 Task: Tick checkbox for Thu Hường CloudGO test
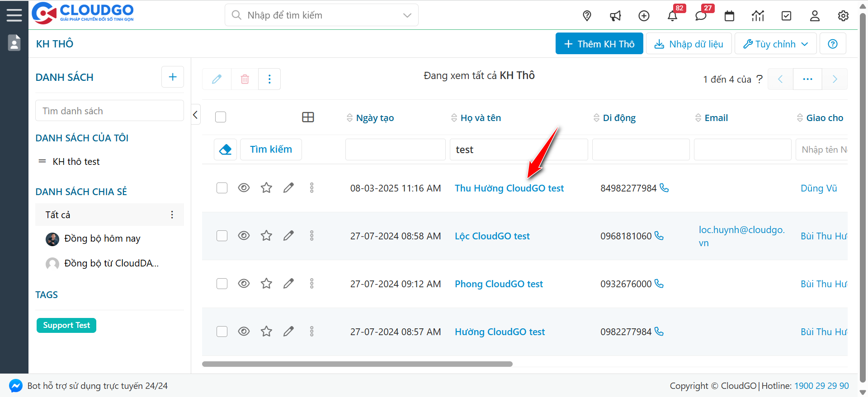[222, 188]
